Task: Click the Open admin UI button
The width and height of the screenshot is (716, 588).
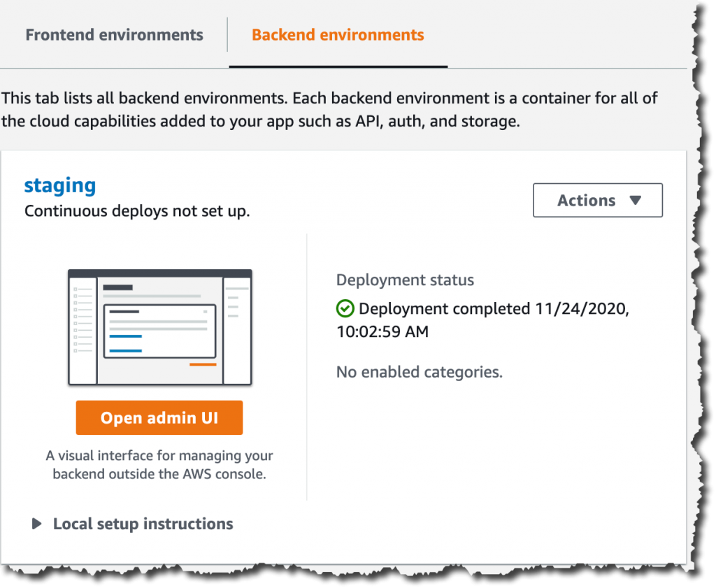Action: (159, 417)
